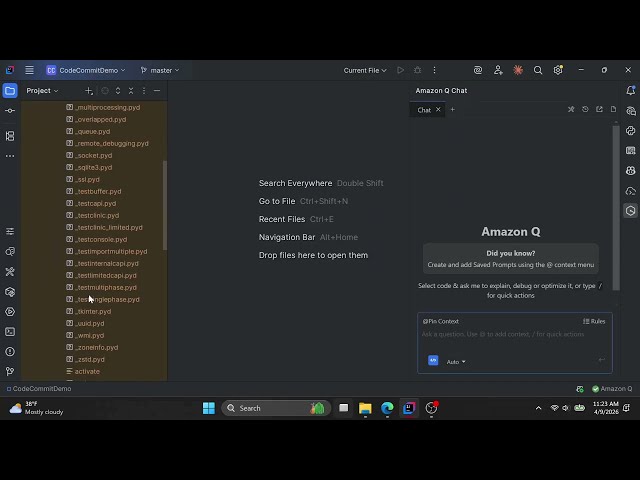Image resolution: width=640 pixels, height=480 pixels.
Task: Open the Commit tool window
Action: tap(10, 111)
